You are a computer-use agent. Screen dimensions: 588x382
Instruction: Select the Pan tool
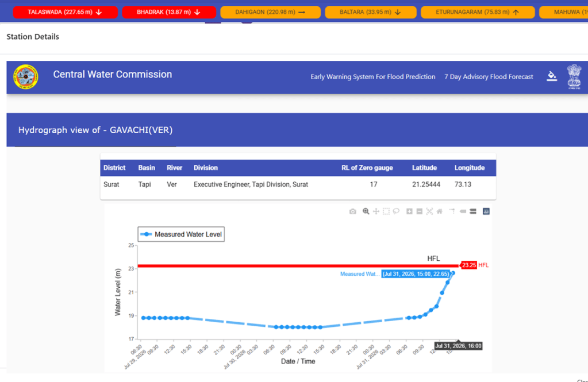click(x=376, y=211)
